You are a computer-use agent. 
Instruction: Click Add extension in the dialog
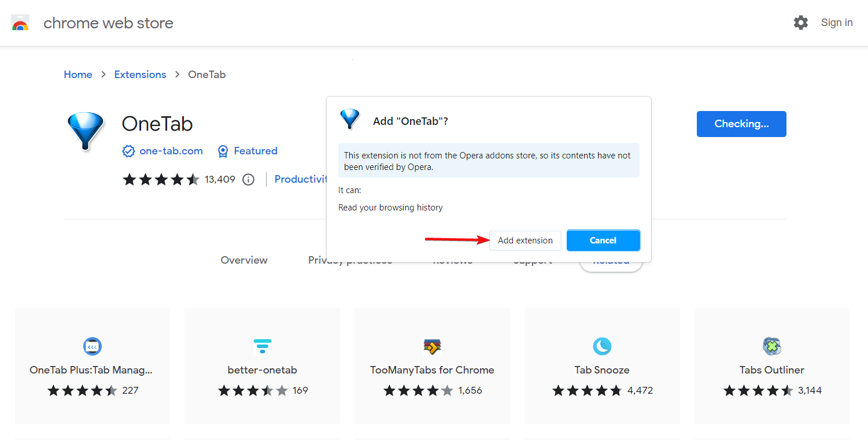pyautogui.click(x=525, y=241)
